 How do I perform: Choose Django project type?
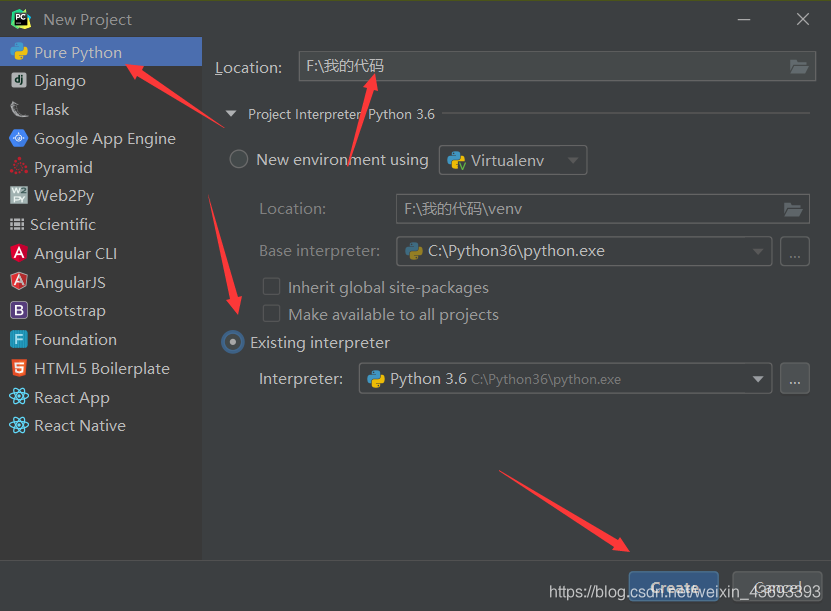(101, 81)
